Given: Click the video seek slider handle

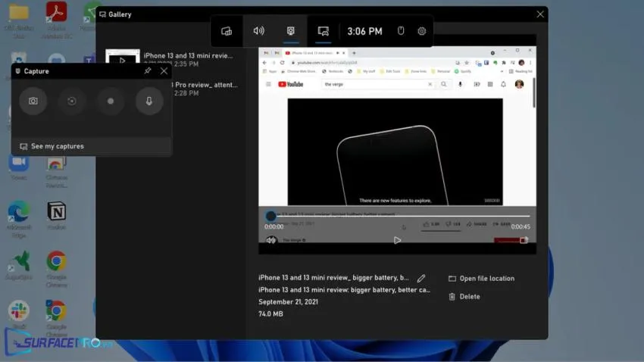Looking at the screenshot, I should [270, 216].
